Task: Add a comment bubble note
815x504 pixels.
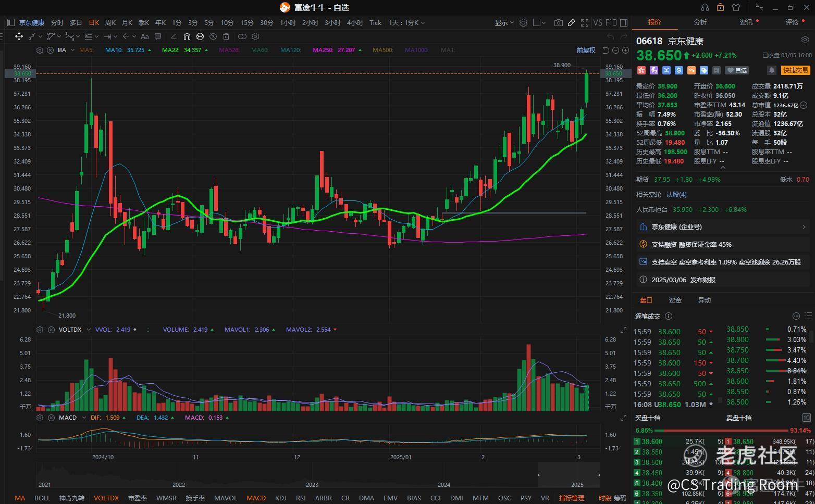Action: click(158, 36)
